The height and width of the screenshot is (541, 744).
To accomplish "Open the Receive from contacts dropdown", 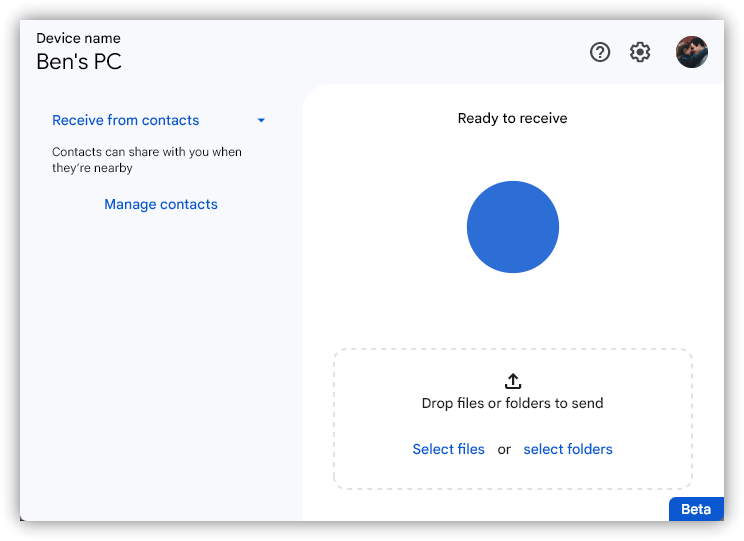I will click(126, 120).
